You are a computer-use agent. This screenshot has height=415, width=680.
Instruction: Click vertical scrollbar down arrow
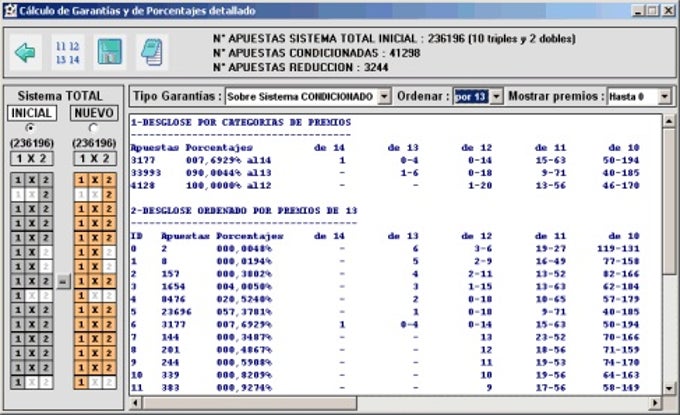668,389
